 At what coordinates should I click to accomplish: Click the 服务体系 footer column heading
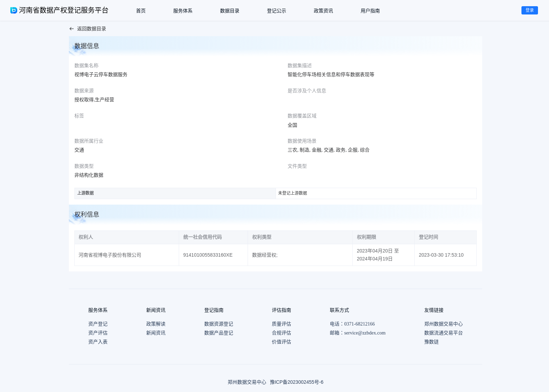[x=98, y=310]
